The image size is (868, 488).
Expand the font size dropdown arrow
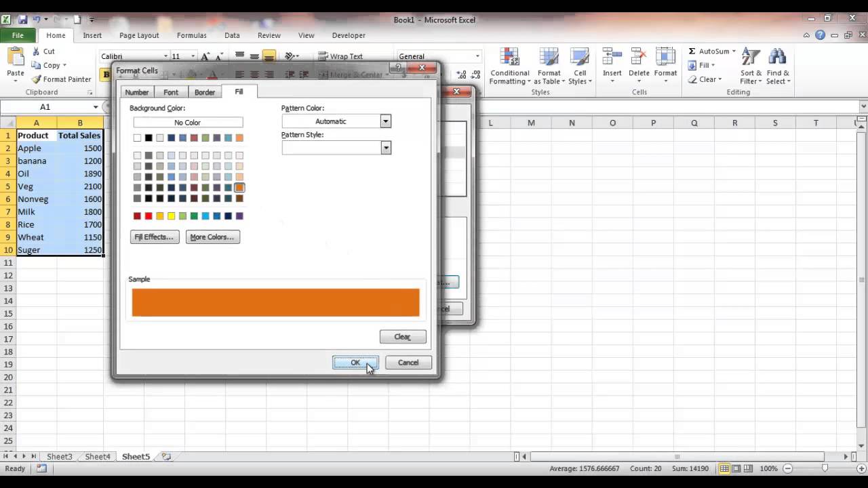point(193,56)
